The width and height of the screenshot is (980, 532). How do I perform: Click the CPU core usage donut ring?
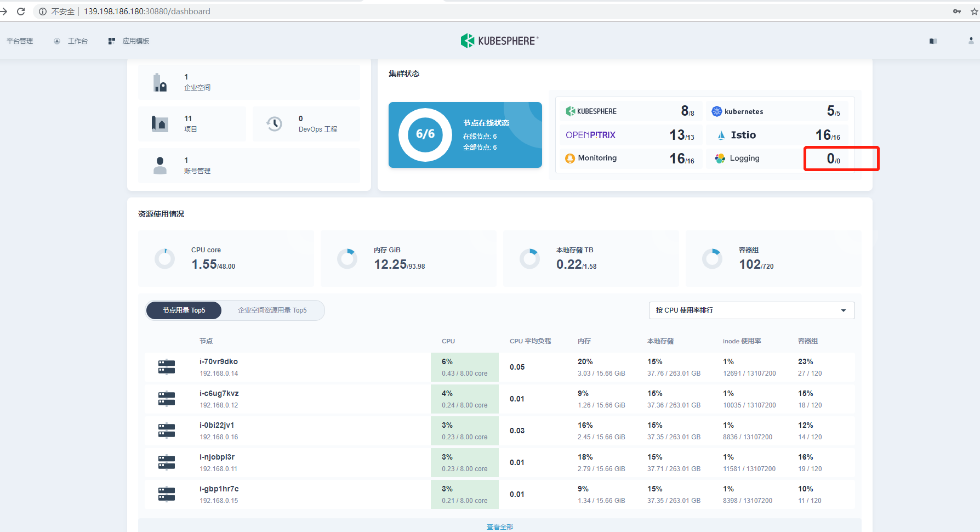[164, 258]
